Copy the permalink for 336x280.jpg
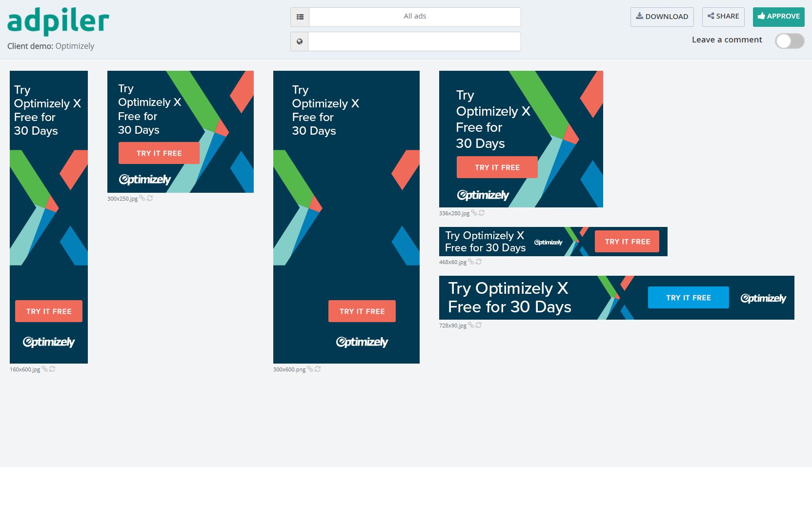 475,213
